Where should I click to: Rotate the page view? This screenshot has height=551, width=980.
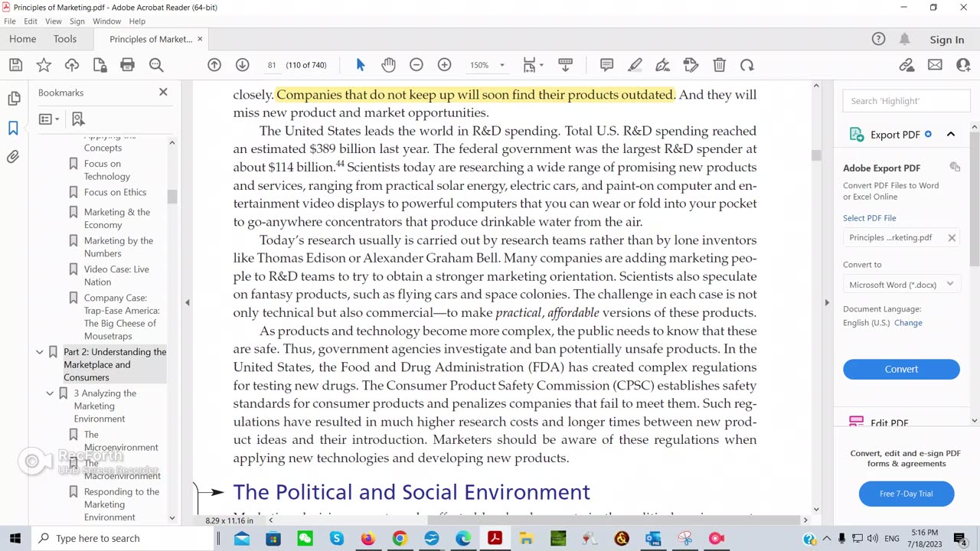coord(747,65)
